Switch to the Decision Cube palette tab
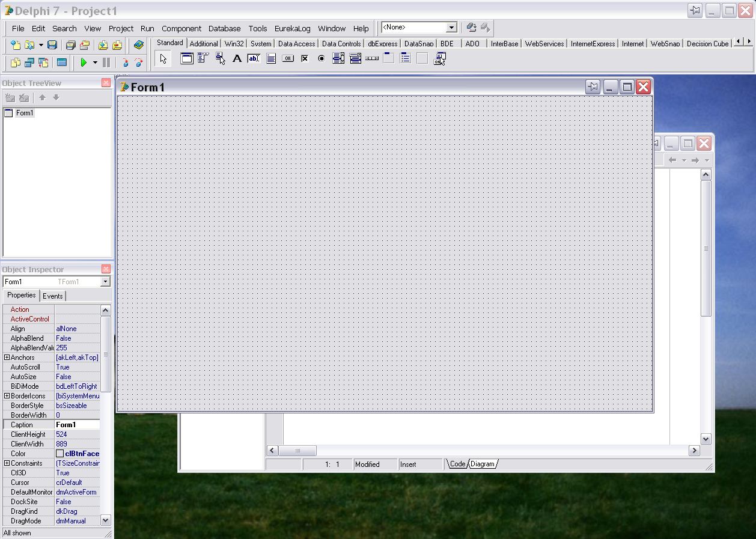The width and height of the screenshot is (756, 539). pos(707,43)
